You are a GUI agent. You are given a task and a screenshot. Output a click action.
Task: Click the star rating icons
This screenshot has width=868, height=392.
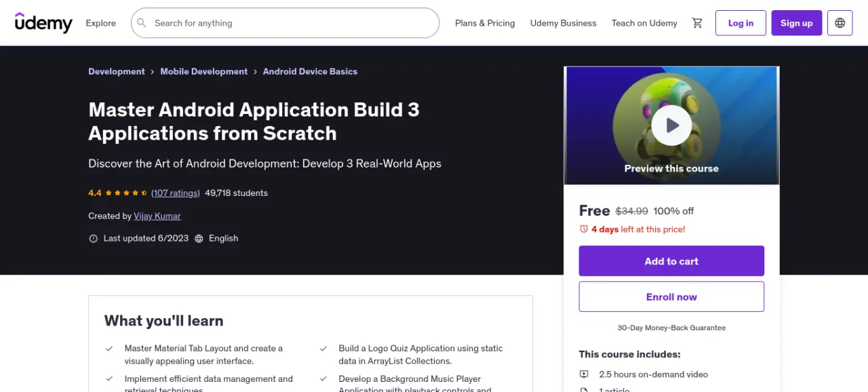tap(126, 193)
